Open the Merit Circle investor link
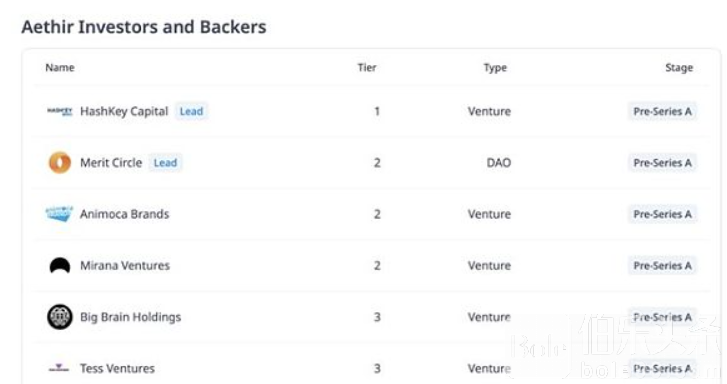The image size is (727, 384). tap(111, 163)
